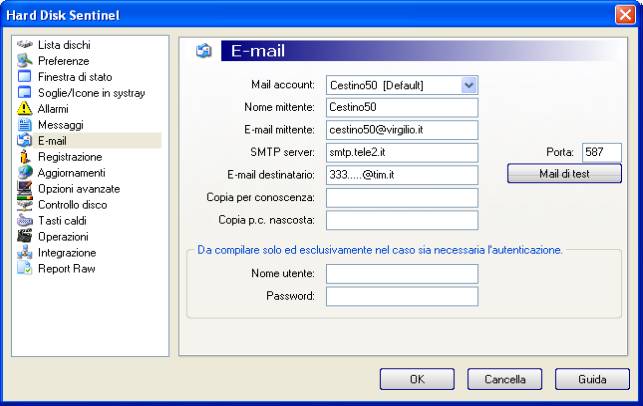This screenshot has width=643, height=406.
Task: Click the Preferenze icon in sidebar
Action: pos(25,60)
